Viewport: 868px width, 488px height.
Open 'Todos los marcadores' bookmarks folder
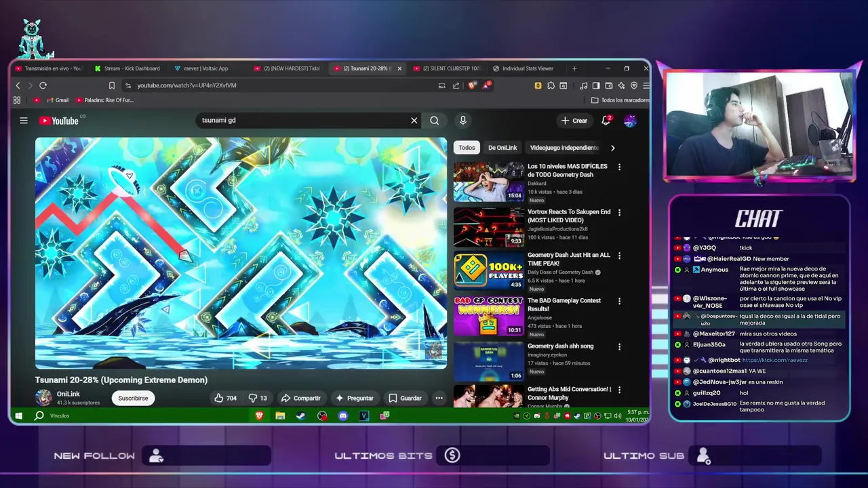(620, 100)
